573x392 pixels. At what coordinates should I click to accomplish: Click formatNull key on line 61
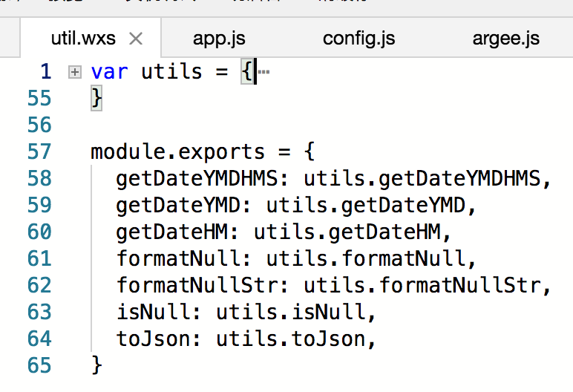click(x=177, y=259)
